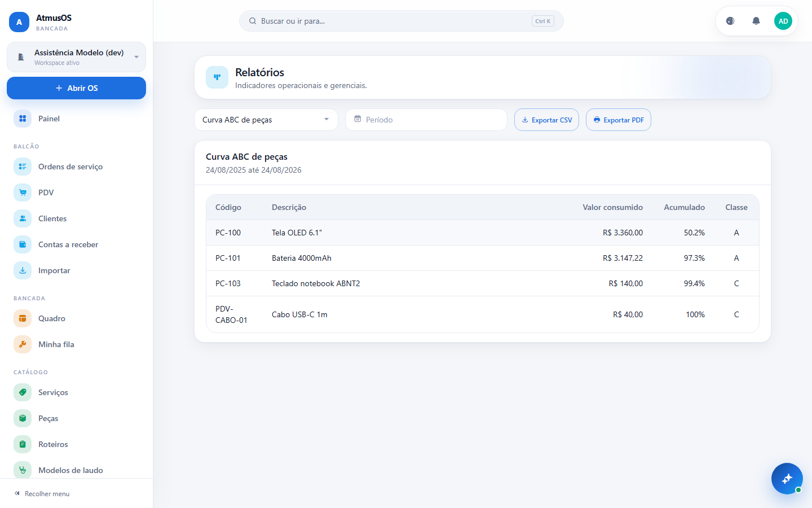
Task: Click the AtmusOS logo badge
Action: pyautogui.click(x=19, y=22)
